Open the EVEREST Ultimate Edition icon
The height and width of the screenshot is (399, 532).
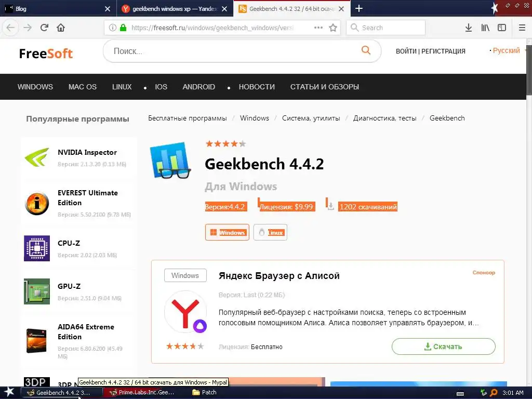click(x=37, y=203)
